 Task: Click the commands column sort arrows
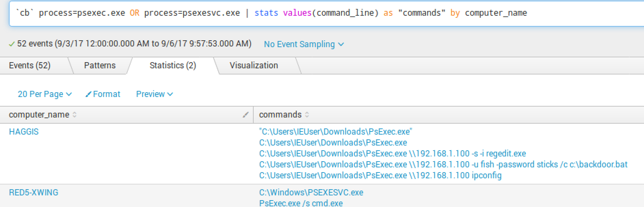point(307,115)
